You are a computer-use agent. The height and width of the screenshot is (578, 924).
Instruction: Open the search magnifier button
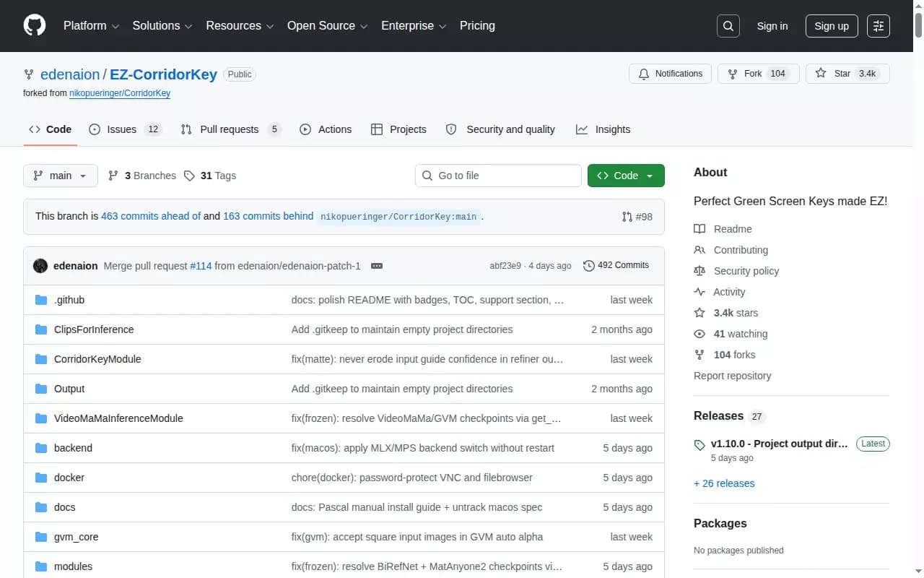pos(728,26)
